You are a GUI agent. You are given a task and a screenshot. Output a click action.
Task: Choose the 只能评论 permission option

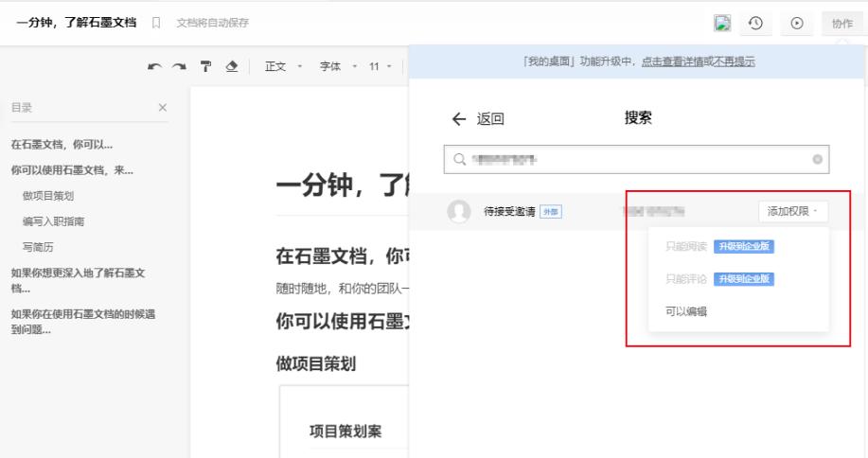[x=686, y=279]
